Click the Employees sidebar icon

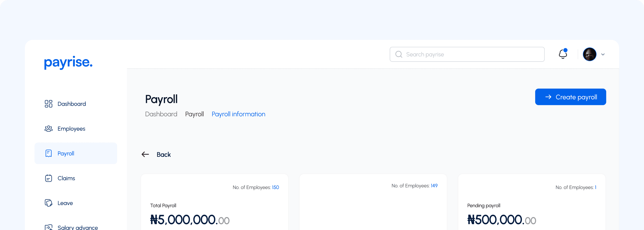coord(48,128)
